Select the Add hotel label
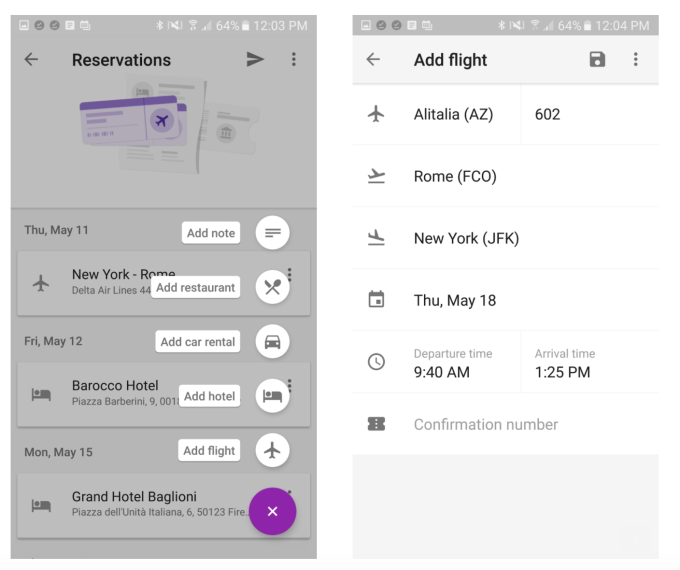This screenshot has height=570, width=680. 209,396
